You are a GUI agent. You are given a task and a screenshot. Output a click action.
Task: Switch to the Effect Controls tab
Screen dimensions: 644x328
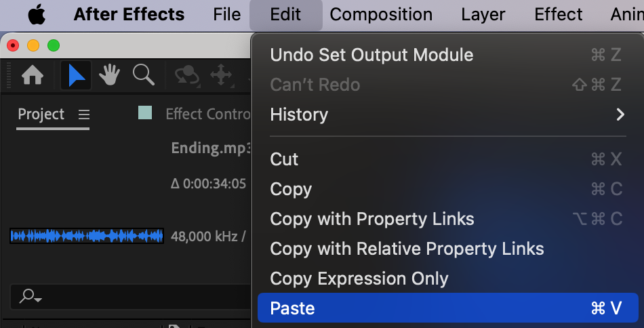click(x=207, y=114)
